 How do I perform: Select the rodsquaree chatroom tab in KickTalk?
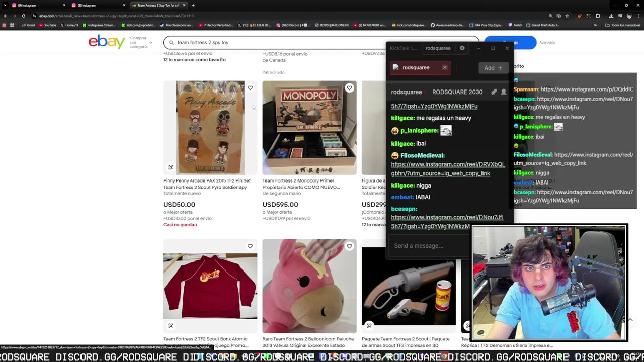[x=420, y=68]
